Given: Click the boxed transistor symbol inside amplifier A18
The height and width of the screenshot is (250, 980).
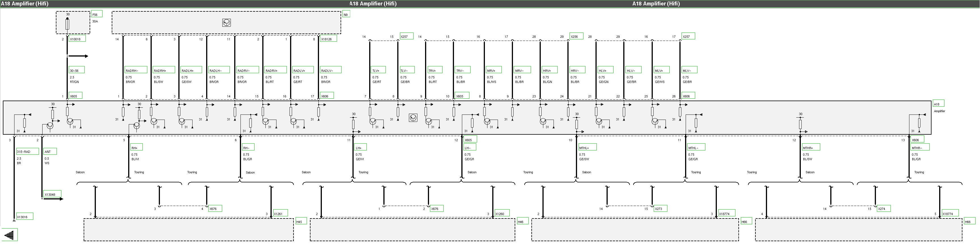Looking at the screenshot, I should point(413,118).
